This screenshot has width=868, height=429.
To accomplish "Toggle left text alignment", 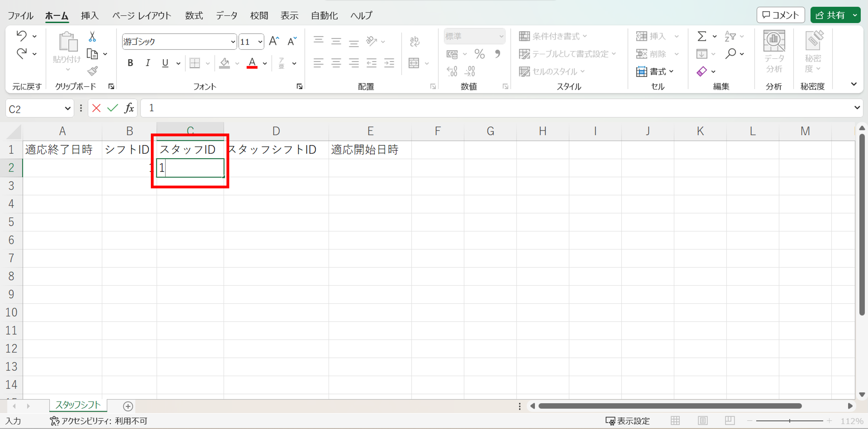I will click(x=318, y=63).
